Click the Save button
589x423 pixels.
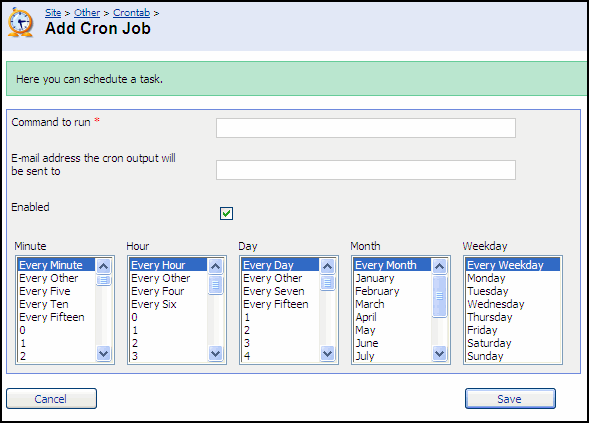tap(510, 399)
